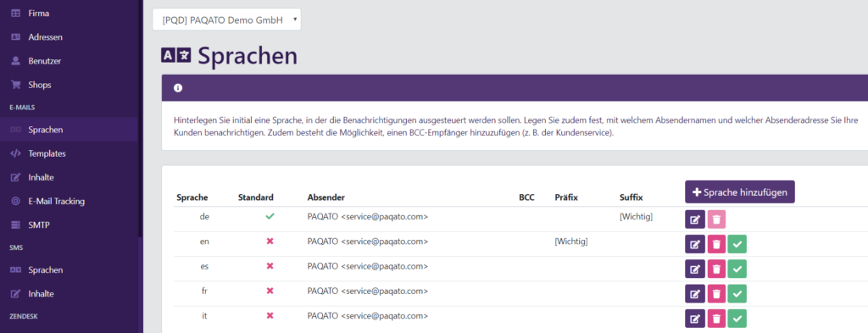The height and width of the screenshot is (333, 868).
Task: Open E-Mail Tracking page
Action: pyautogui.click(x=57, y=202)
